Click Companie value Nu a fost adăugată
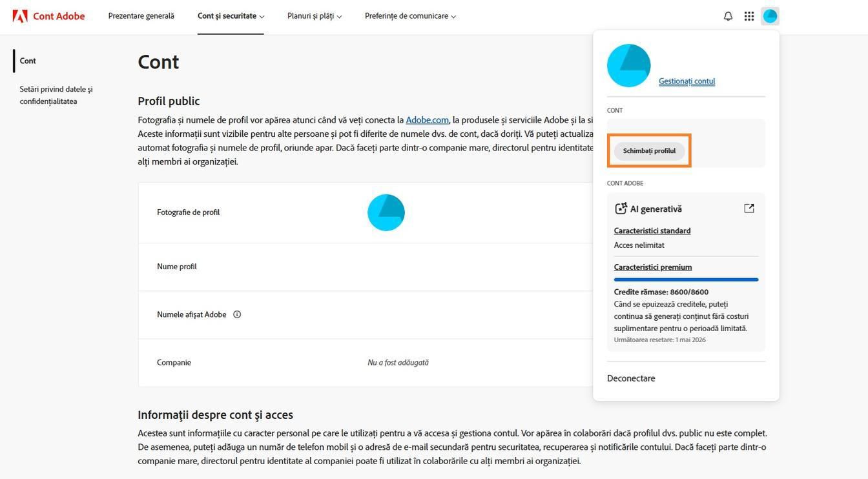Image resolution: width=868 pixels, height=479 pixels. tap(398, 363)
